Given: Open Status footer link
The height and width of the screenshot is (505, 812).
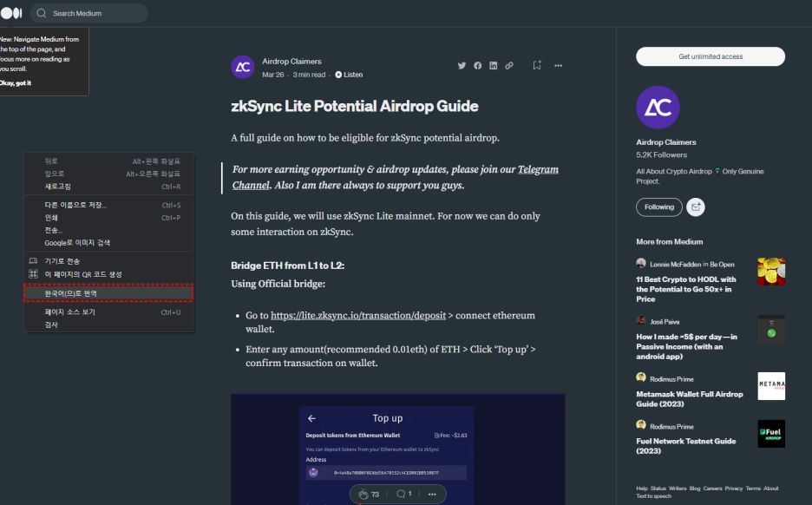Looking at the screenshot, I should point(658,489).
